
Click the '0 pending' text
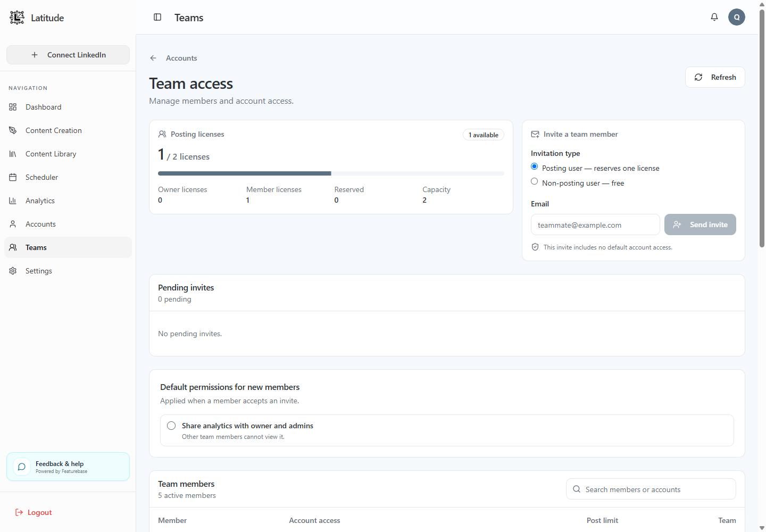tap(174, 299)
